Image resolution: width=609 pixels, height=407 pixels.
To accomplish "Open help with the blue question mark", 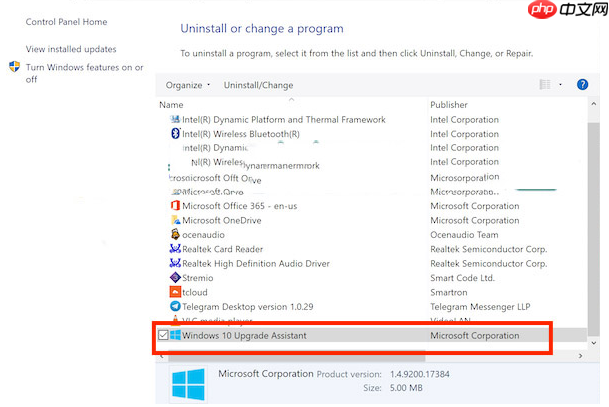I will [582, 84].
